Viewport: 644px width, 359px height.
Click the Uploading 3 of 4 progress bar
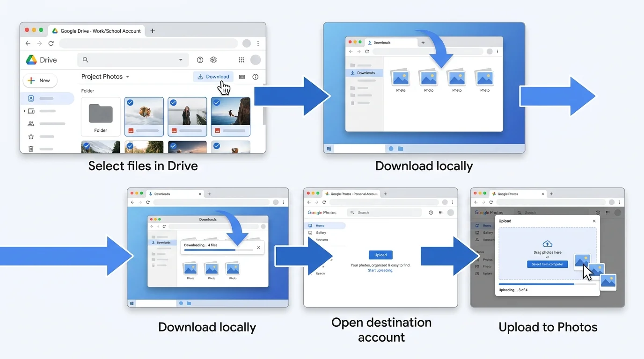coord(548,284)
